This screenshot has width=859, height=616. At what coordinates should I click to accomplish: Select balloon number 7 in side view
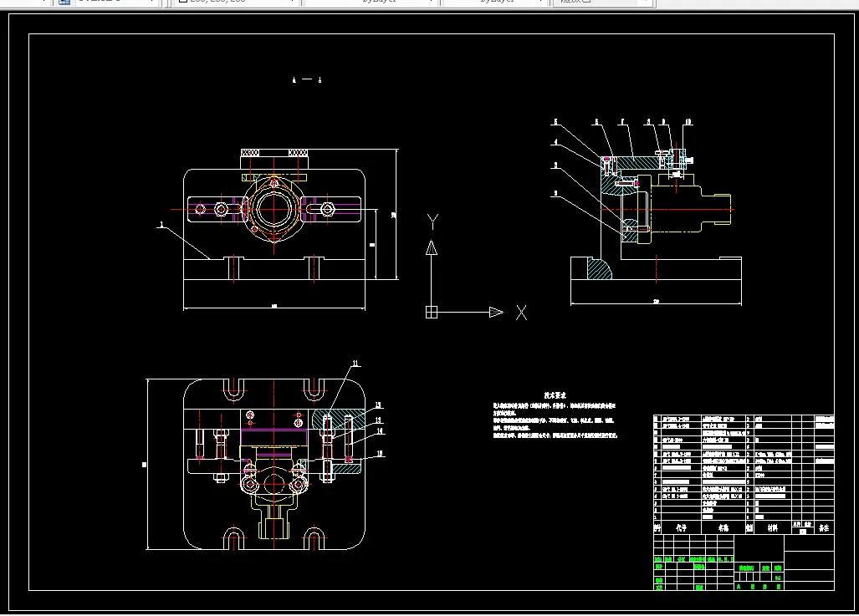coord(622,122)
